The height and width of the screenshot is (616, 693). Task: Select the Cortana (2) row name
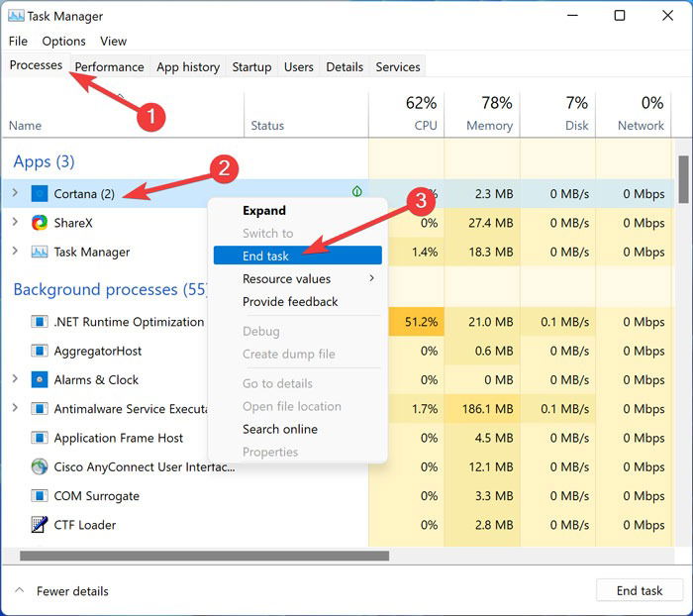84,194
